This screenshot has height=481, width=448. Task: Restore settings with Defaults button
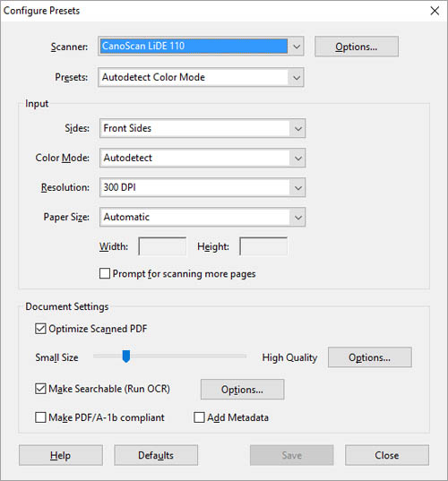click(156, 455)
